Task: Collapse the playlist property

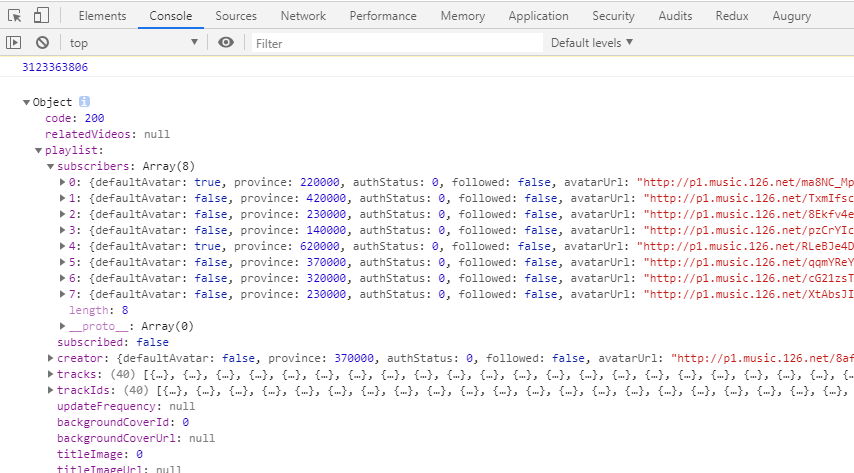Action: click(x=38, y=150)
